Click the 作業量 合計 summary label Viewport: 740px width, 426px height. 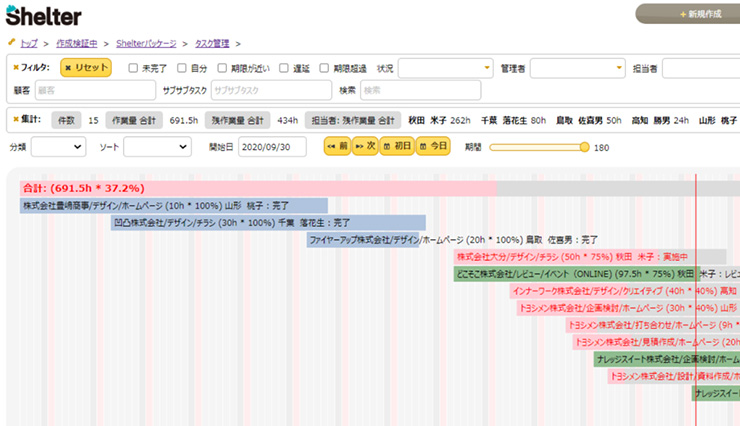click(134, 120)
